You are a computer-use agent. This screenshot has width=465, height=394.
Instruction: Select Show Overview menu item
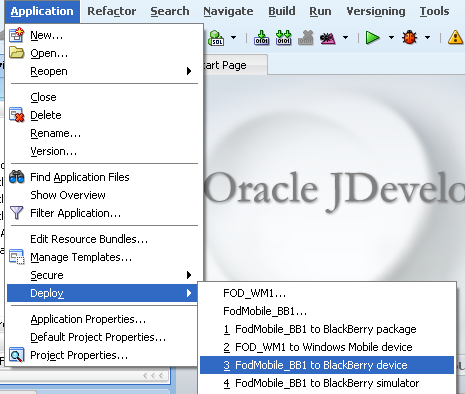point(105,195)
